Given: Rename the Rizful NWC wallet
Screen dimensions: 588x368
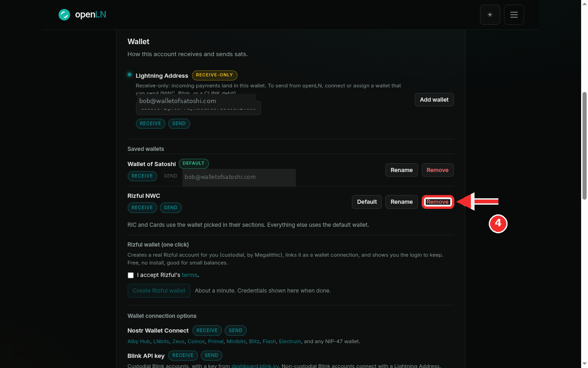Looking at the screenshot, I should [401, 202].
